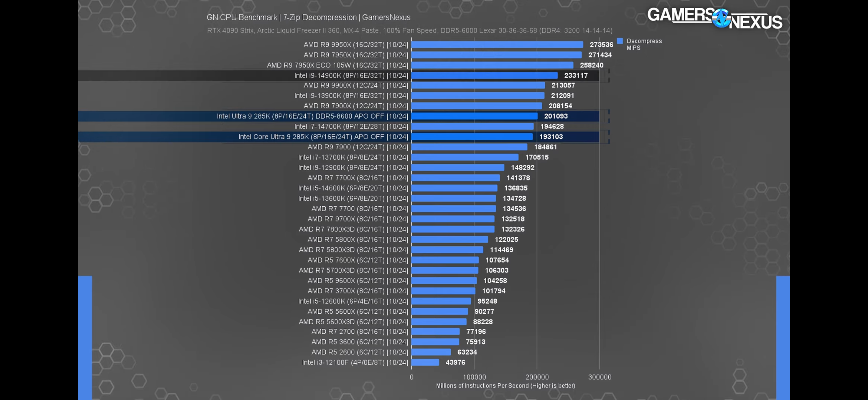The image size is (868, 400).
Task: Click the 201093 value label
Action: tap(556, 116)
